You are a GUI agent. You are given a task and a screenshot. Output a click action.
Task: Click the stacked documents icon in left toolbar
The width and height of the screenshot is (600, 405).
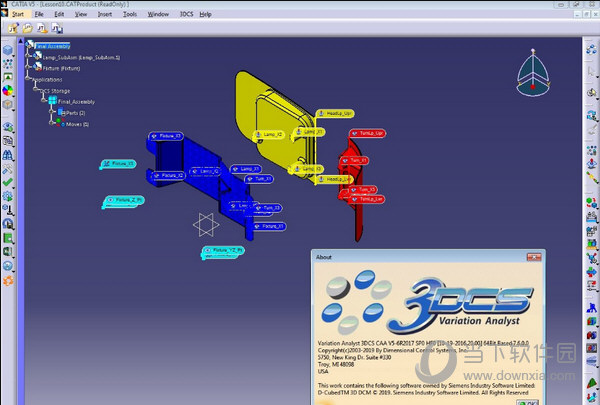[8, 140]
